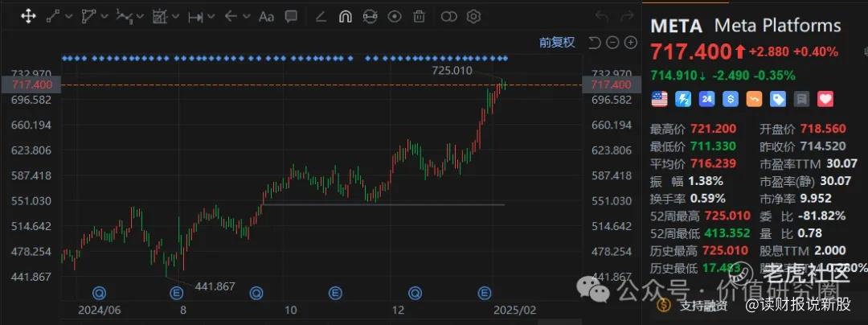
Task: Open the arrow tool dropdown
Action: click(247, 17)
